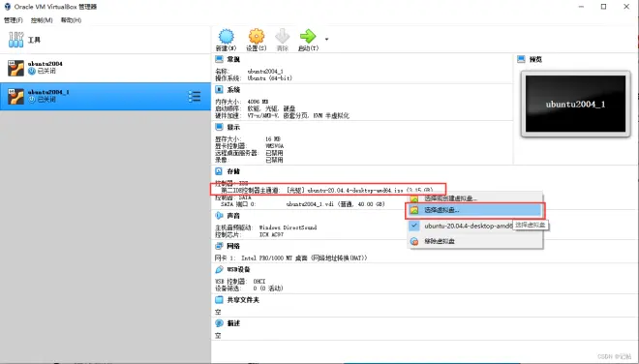Click the Audio (声音) section icon
This screenshot has width=639, height=364.
coord(219,215)
